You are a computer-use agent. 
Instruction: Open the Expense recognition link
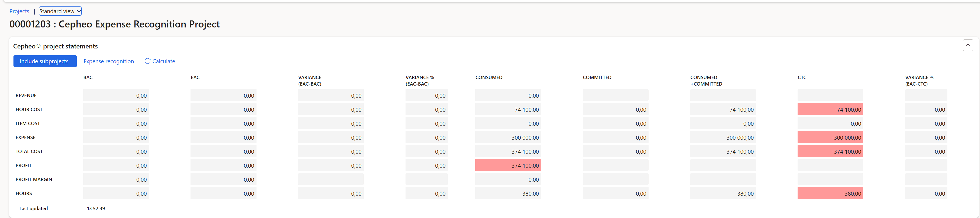pos(109,61)
